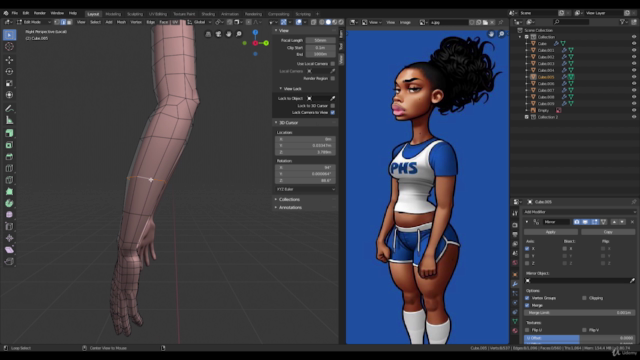The width and height of the screenshot is (640, 360).
Task: Switch to UV Editing workspace tab
Action: click(x=158, y=14)
